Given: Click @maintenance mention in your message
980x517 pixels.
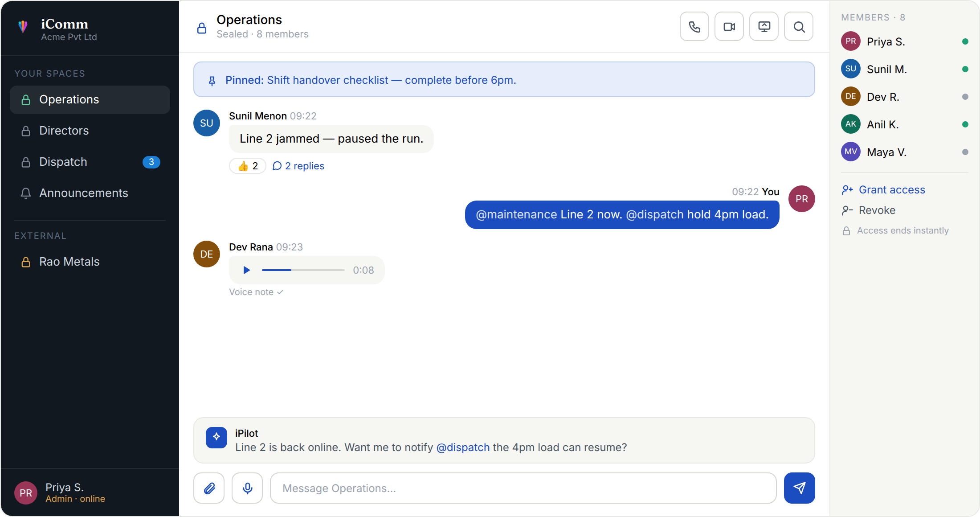Looking at the screenshot, I should 517,214.
